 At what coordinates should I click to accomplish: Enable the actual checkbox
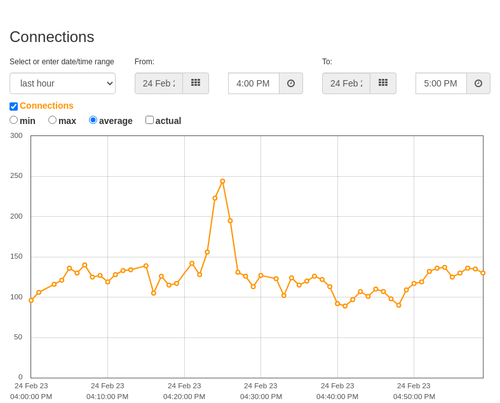coord(150,120)
